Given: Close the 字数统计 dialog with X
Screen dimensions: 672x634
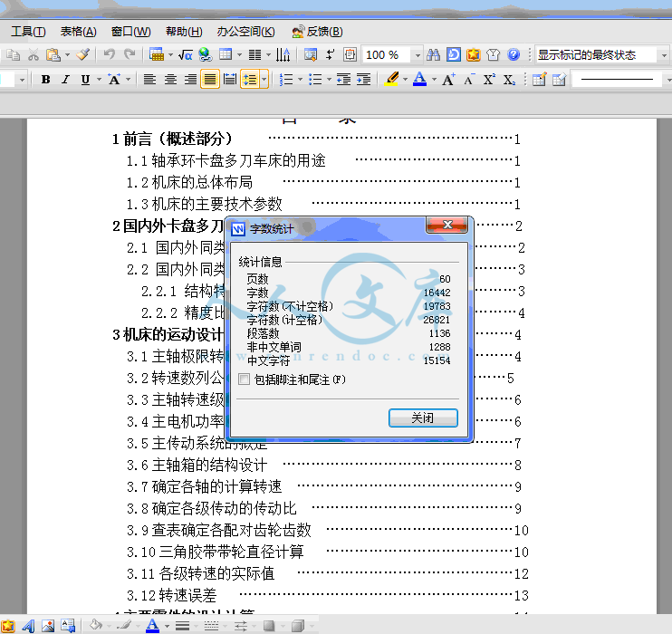Looking at the screenshot, I should pos(446,225).
